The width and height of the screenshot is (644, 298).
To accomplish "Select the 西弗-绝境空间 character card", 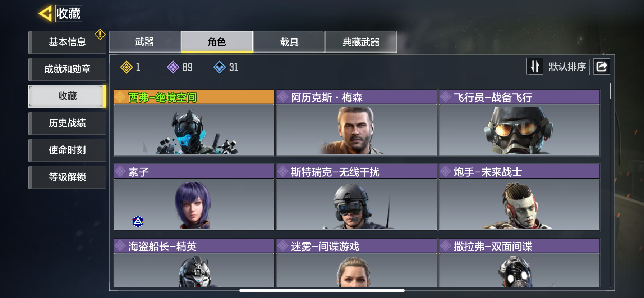I will pos(194,123).
